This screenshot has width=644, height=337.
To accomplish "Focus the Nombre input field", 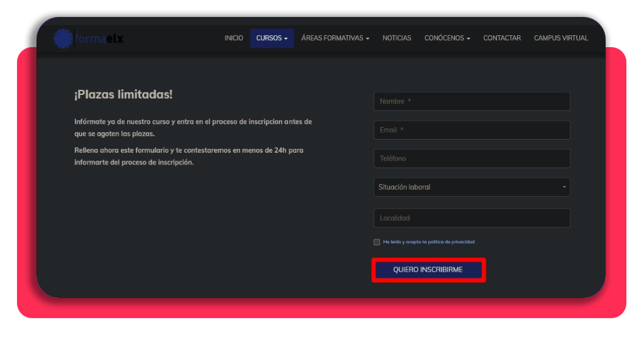I will [472, 101].
